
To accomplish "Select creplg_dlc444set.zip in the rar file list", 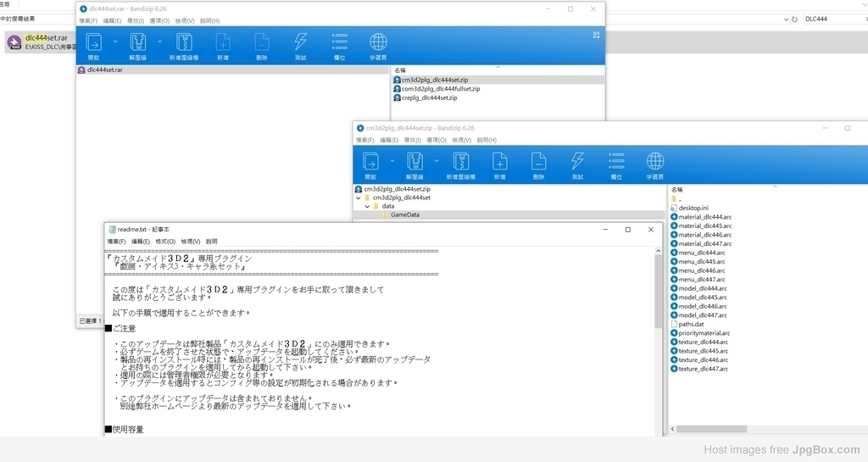I will click(426, 98).
